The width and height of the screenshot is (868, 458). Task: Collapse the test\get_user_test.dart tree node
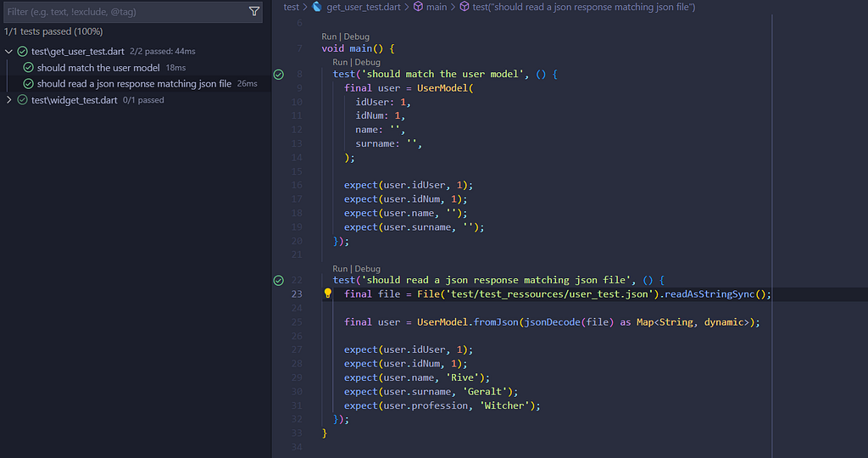click(x=8, y=52)
